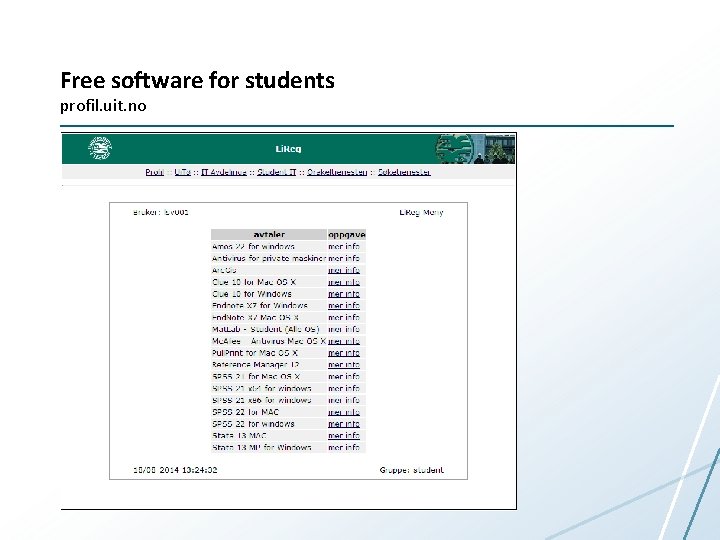Open mer info for ArcGIS
The height and width of the screenshot is (540, 720).
[x=344, y=270]
